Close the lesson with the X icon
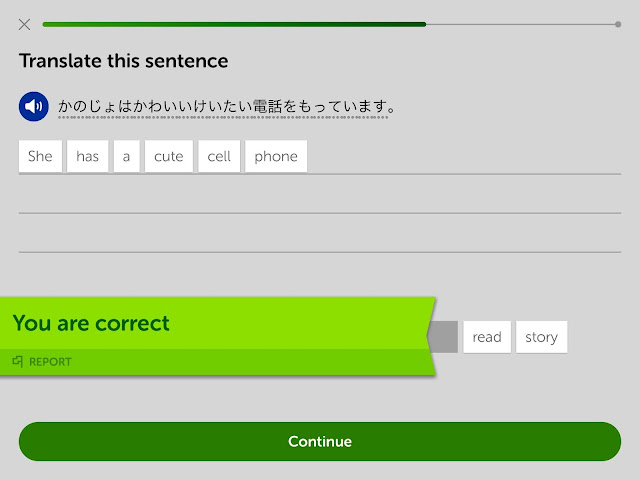Image resolution: width=640 pixels, height=480 pixels. pyautogui.click(x=24, y=24)
